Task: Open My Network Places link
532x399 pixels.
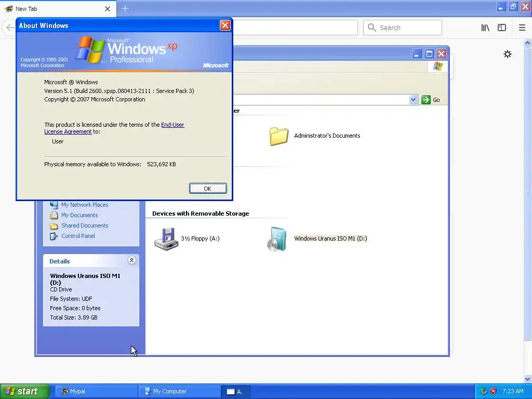Action: tap(85, 205)
